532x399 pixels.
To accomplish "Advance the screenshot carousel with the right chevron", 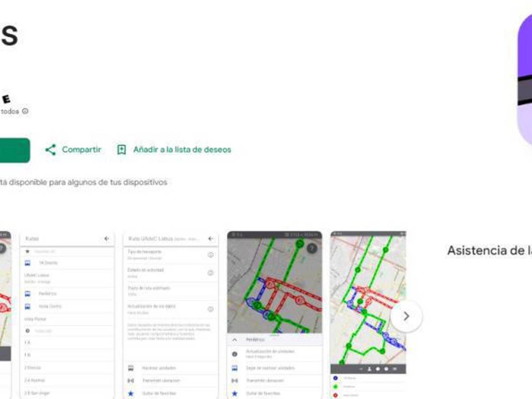I will tap(407, 316).
